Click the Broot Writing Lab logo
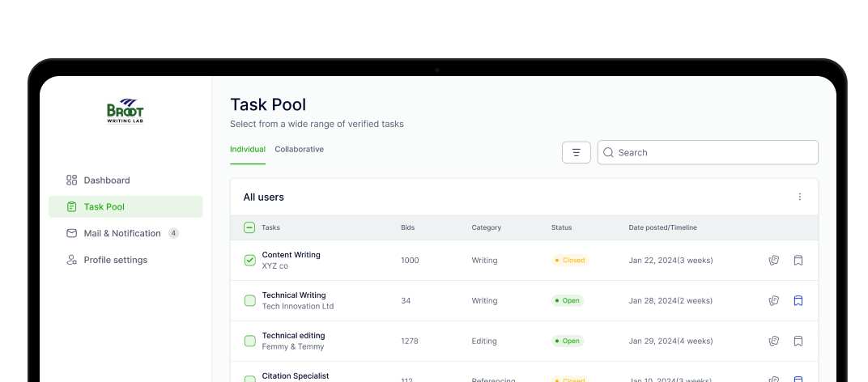 coord(126,111)
